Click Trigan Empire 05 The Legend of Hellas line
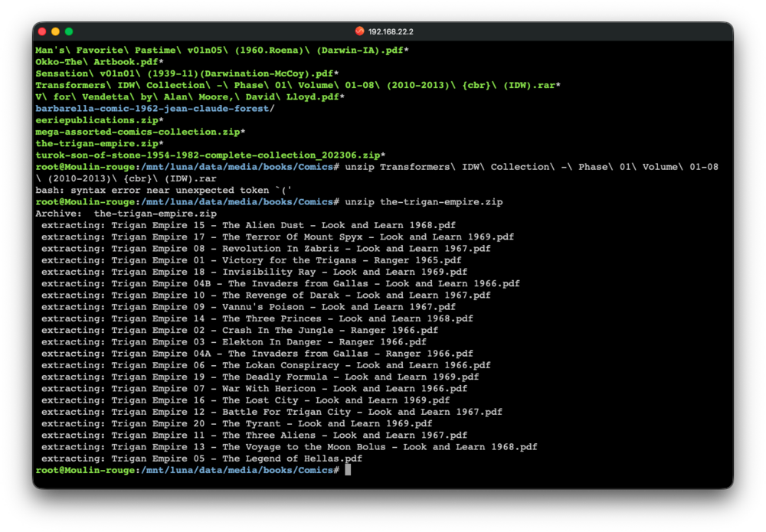 201,459
